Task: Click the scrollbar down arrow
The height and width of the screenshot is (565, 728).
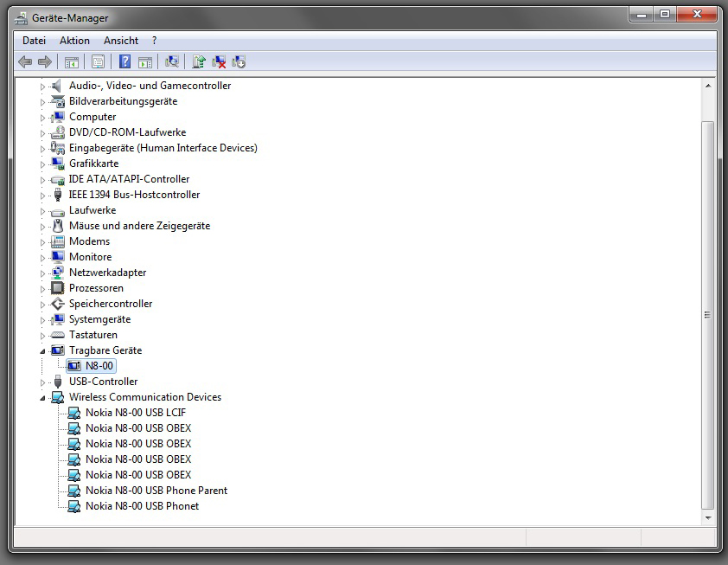Action: click(x=708, y=517)
